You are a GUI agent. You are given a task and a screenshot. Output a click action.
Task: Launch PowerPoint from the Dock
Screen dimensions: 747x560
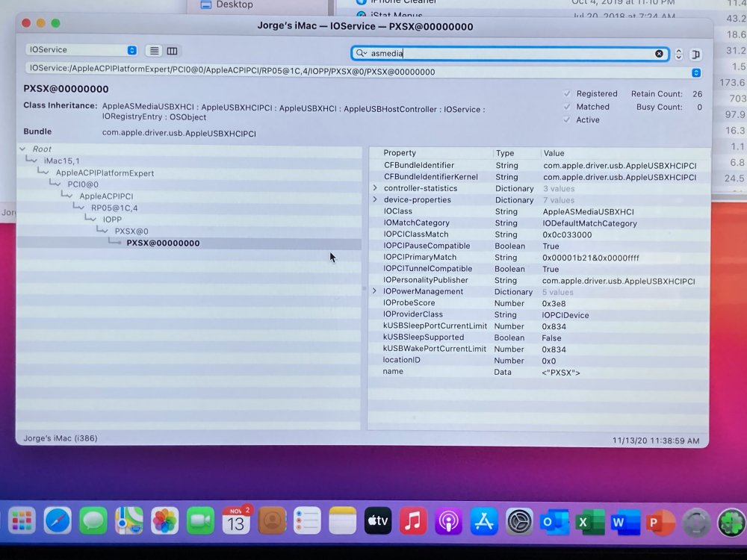click(660, 523)
